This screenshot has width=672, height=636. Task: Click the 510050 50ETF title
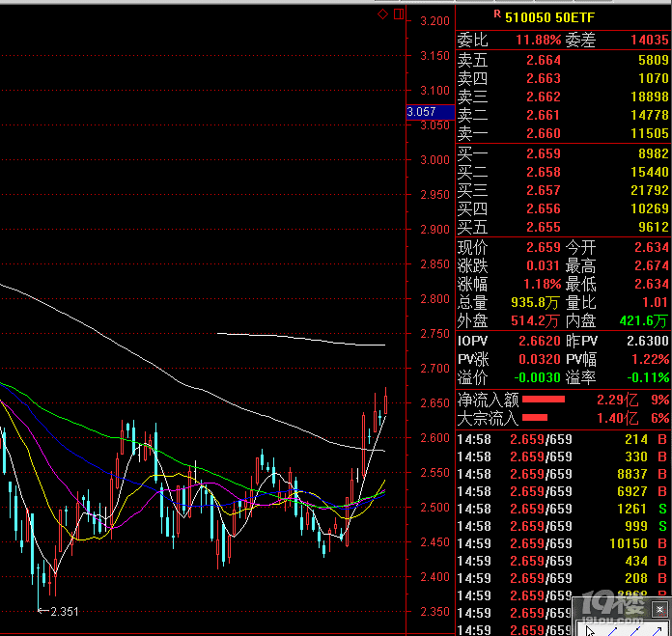(x=549, y=17)
